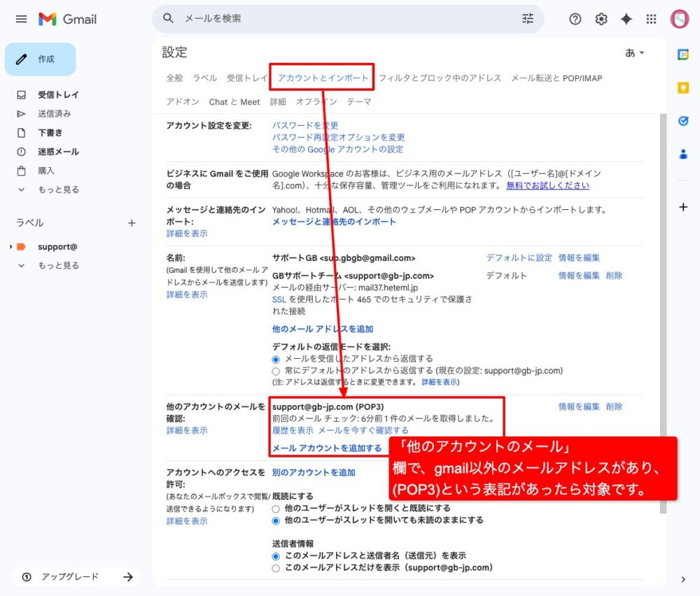Click the 作成 compose button

[x=40, y=59]
